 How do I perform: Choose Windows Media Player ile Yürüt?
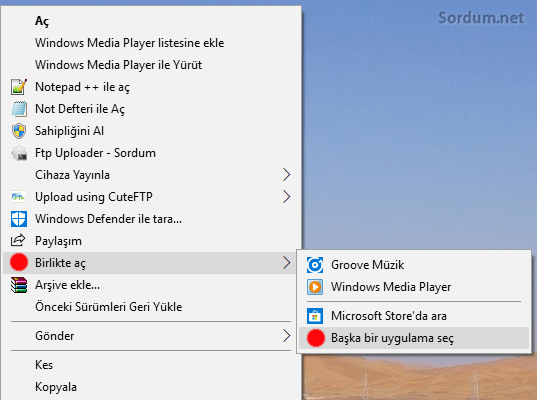tap(150, 65)
